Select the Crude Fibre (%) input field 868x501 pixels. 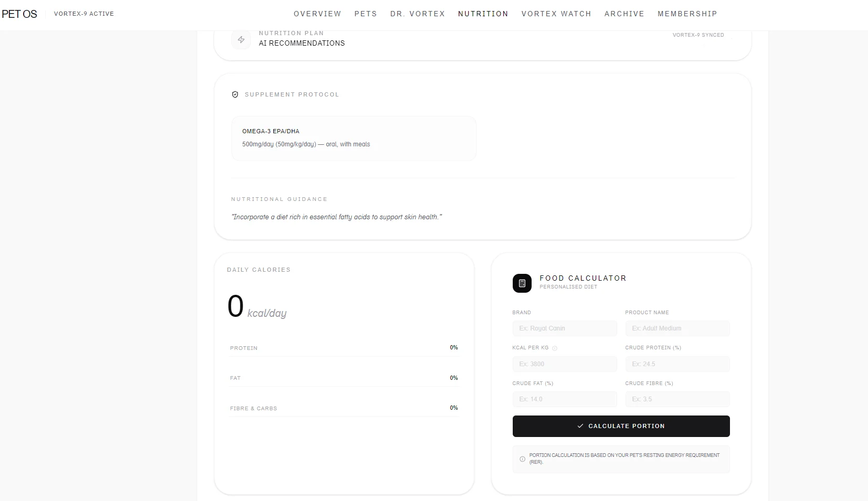pos(678,399)
